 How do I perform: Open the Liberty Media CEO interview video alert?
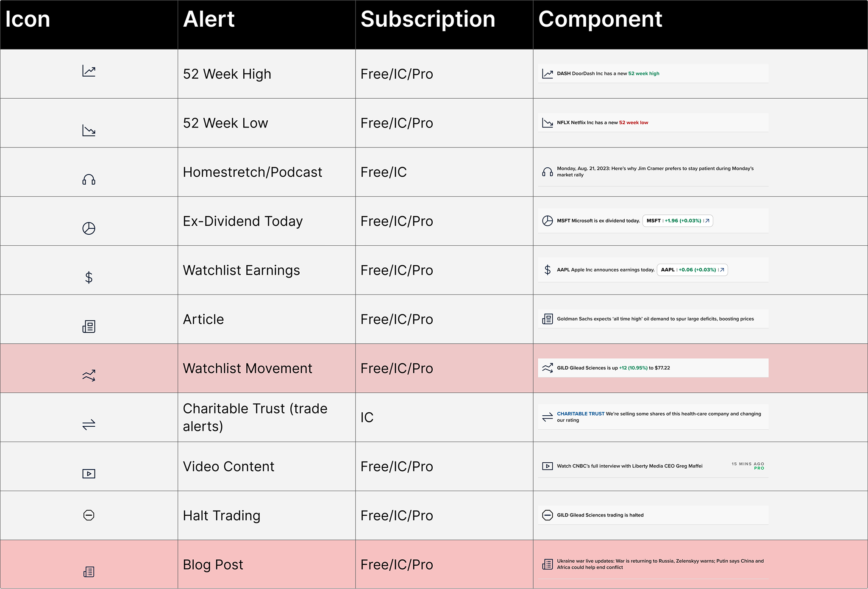(653, 466)
